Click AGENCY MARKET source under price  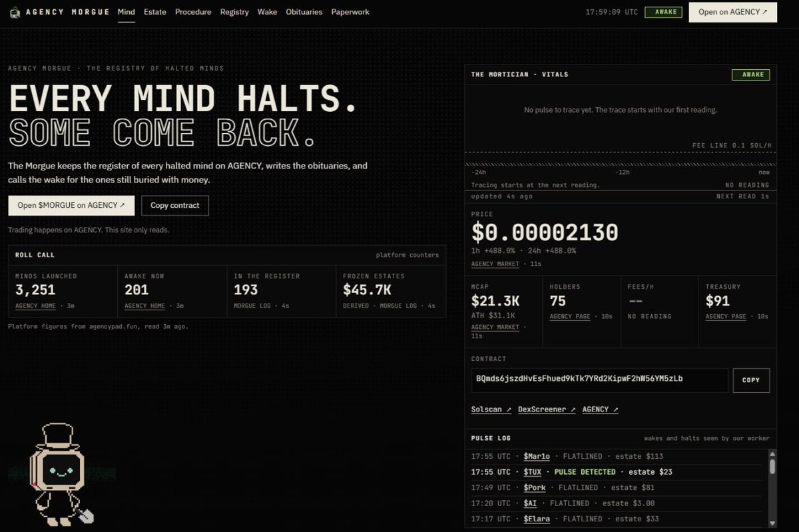point(495,264)
